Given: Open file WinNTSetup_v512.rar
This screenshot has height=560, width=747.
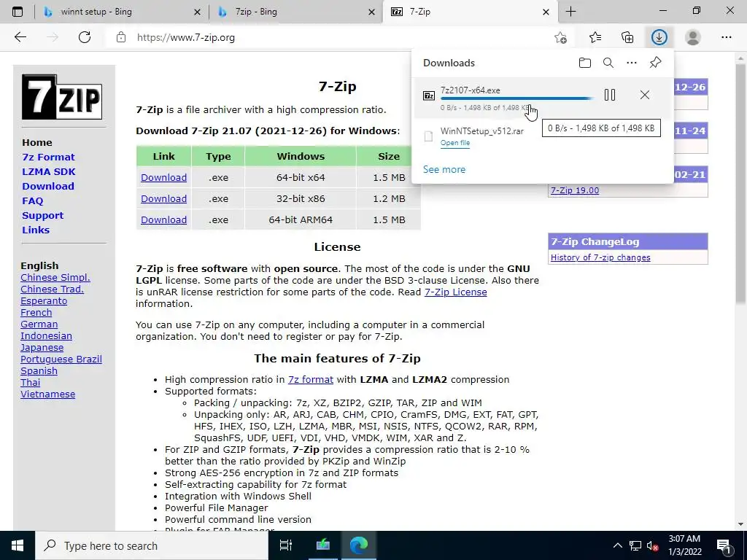Looking at the screenshot, I should pos(455,143).
